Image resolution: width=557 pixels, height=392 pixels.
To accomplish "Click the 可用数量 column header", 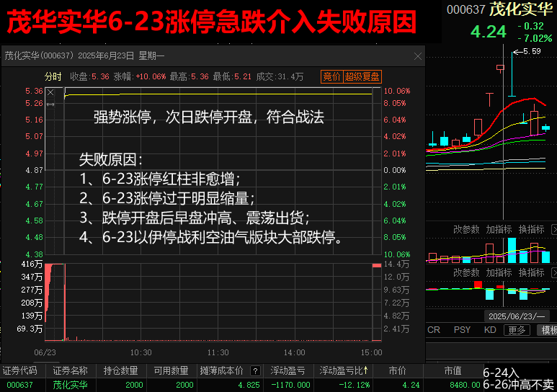I will pos(171,370).
